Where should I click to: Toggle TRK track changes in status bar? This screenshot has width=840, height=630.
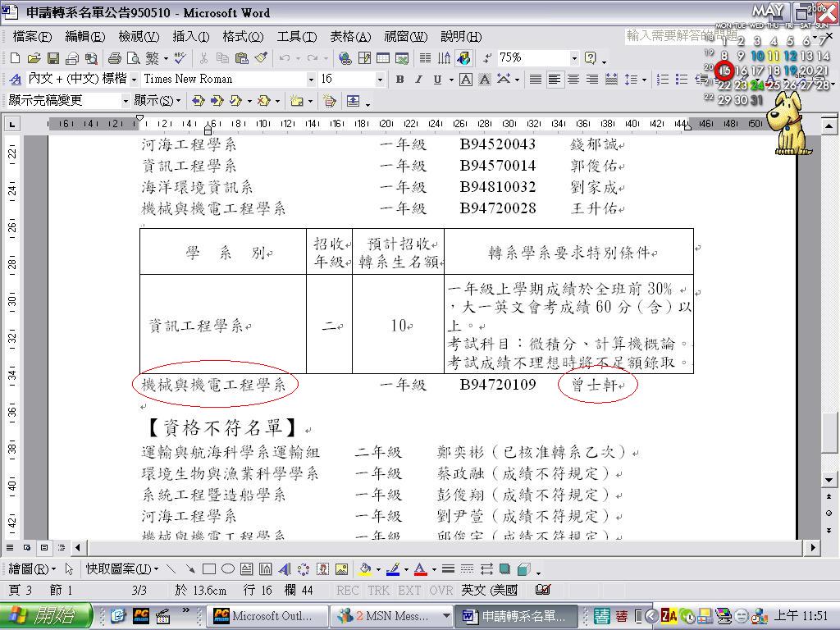point(379,591)
